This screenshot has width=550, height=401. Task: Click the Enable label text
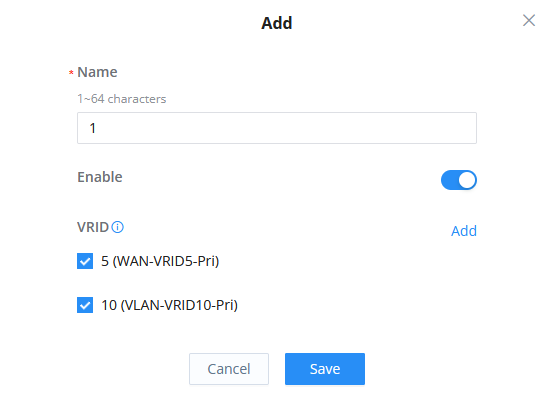click(100, 177)
